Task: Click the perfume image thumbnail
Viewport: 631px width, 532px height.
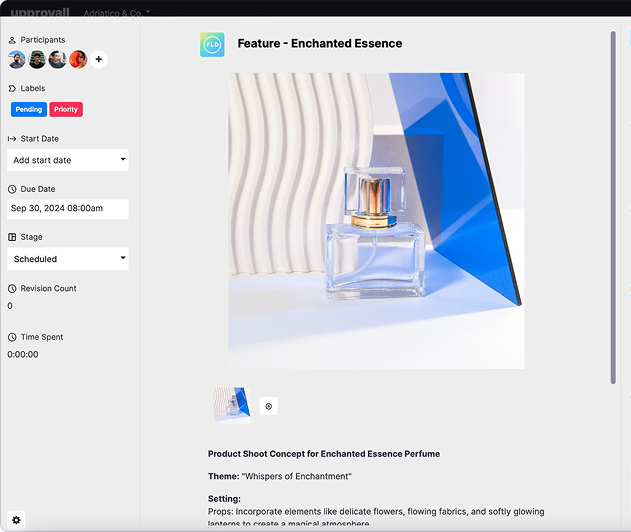Action: tap(231, 405)
